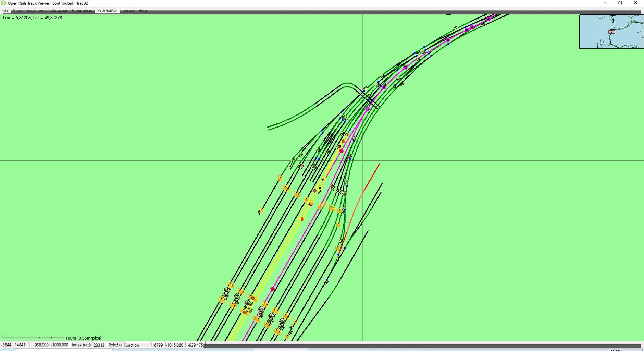Click the Index tratě value field

point(99,345)
